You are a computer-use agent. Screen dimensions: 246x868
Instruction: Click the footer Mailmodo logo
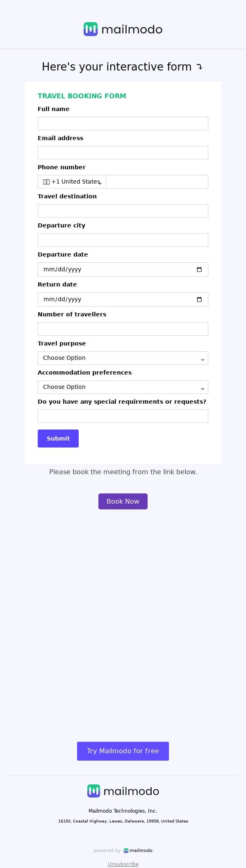pyautogui.click(x=123, y=791)
